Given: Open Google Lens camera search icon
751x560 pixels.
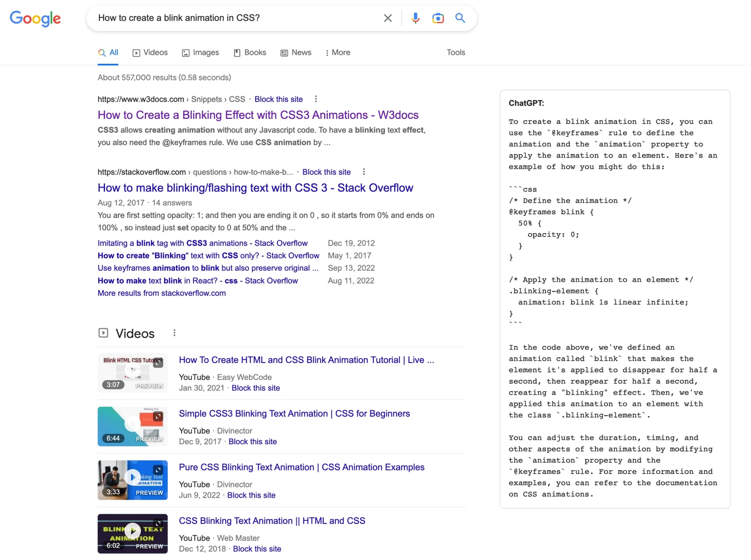Looking at the screenshot, I should click(x=438, y=18).
